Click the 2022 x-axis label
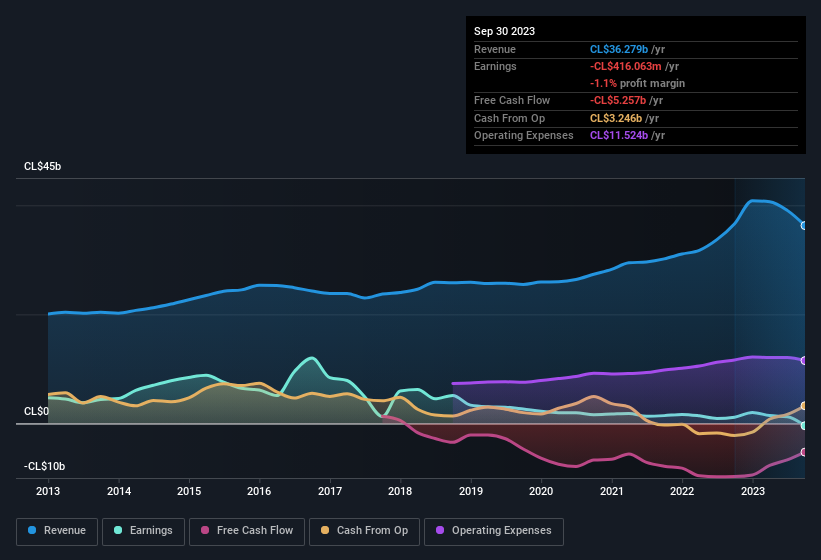The width and height of the screenshot is (821, 560). (x=682, y=491)
